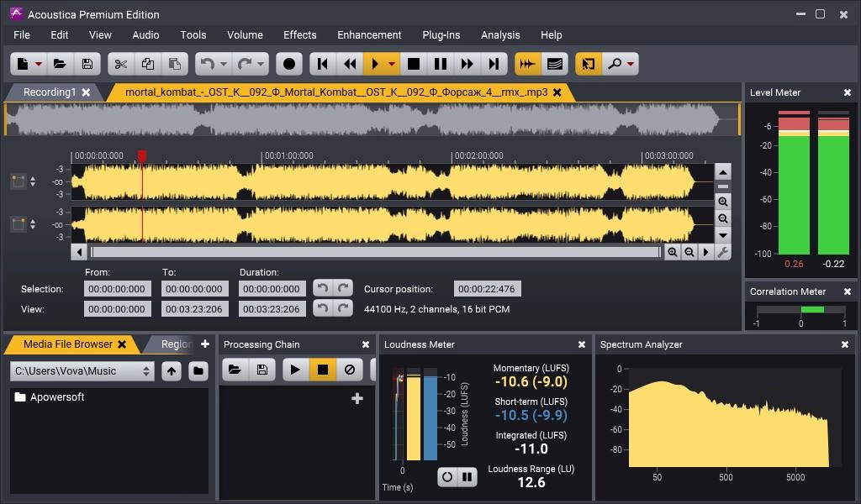Open the Enhancement menu
The image size is (861, 504).
click(369, 35)
